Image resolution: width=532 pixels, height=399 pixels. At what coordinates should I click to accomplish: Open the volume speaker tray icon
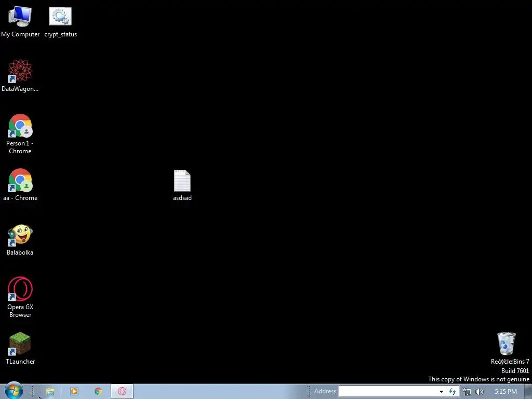(480, 392)
